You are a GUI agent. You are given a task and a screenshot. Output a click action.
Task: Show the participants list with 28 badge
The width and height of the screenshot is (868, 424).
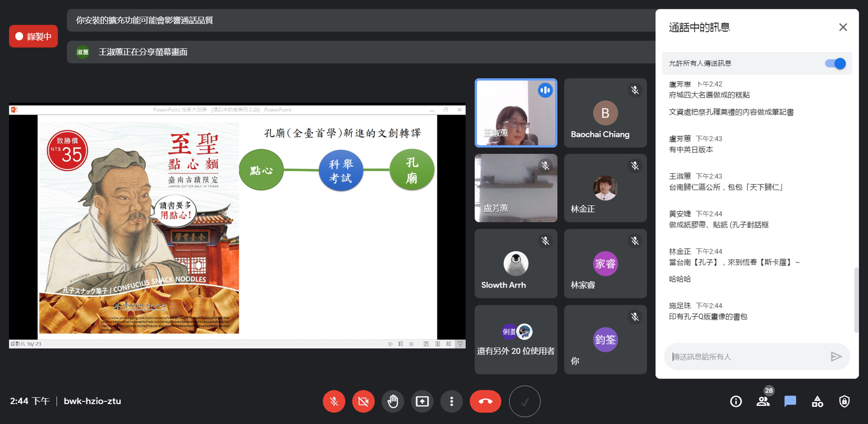(763, 401)
